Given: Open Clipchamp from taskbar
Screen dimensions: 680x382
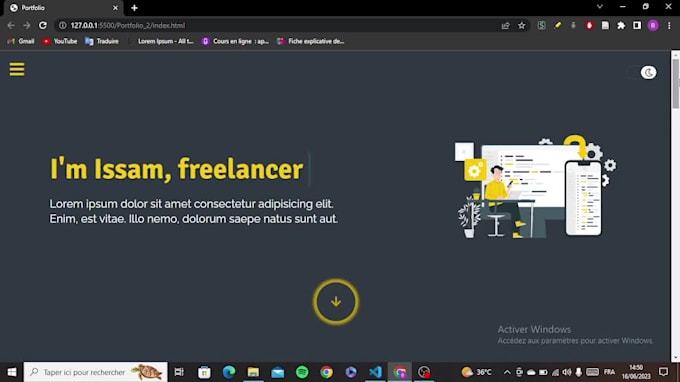Looking at the screenshot, I should [351, 372].
